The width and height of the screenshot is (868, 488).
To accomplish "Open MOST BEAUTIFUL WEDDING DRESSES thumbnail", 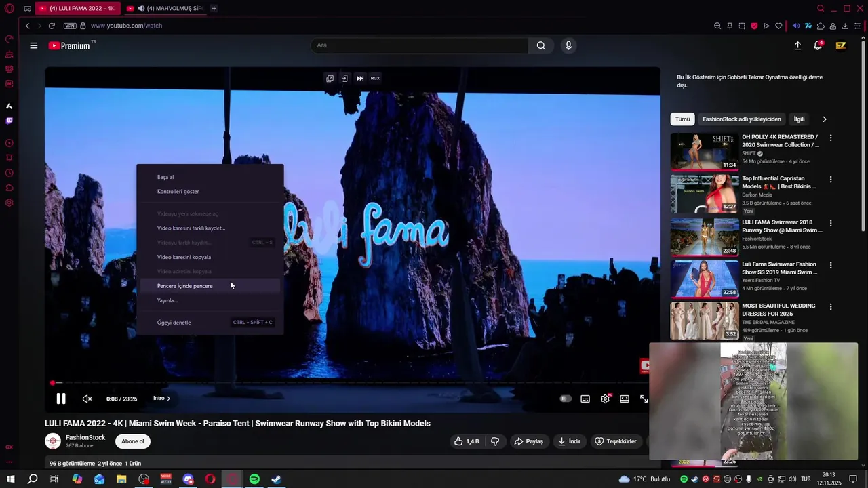I will tap(705, 321).
